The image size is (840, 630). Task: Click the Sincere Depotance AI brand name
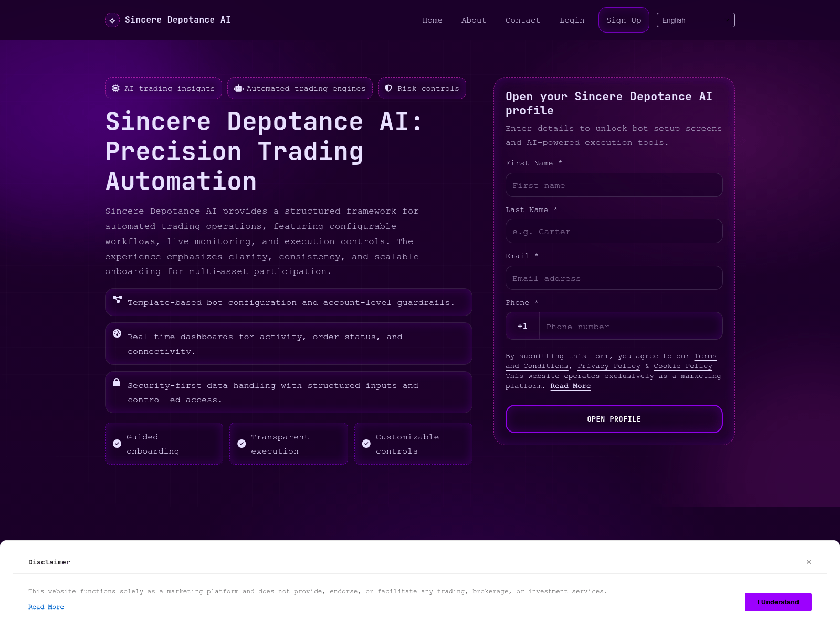click(x=178, y=20)
